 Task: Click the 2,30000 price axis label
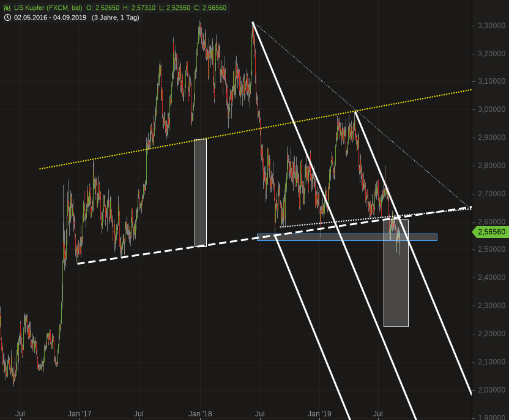[x=491, y=306]
